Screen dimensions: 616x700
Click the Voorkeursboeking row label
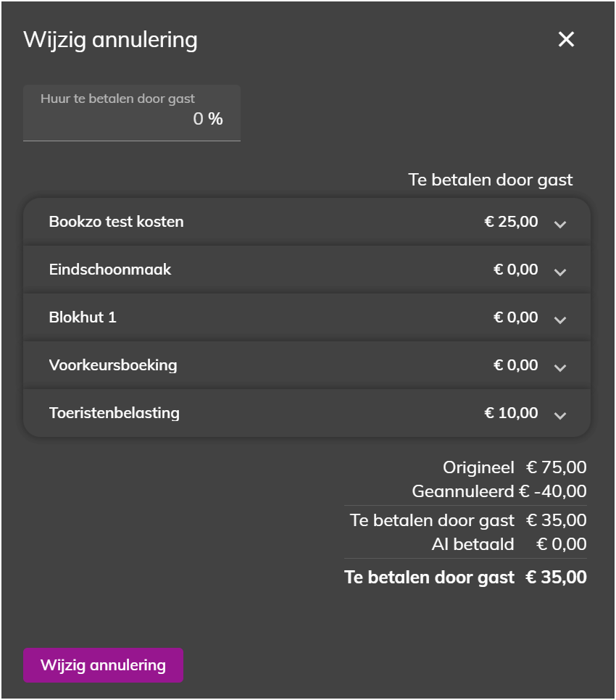coord(113,365)
